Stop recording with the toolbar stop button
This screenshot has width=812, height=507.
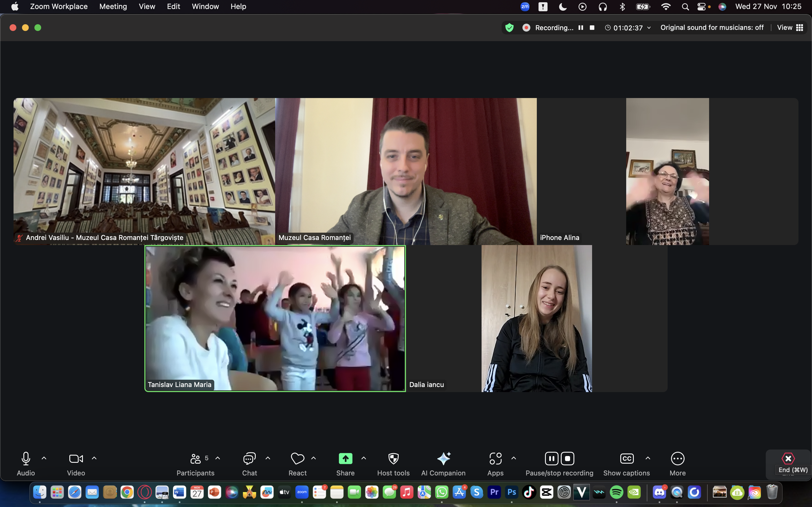[x=568, y=458]
